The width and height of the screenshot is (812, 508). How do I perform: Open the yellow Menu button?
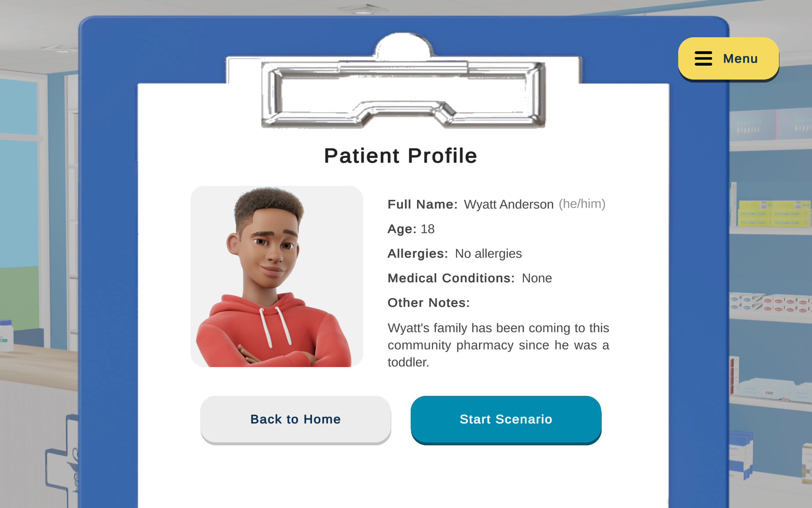pos(728,58)
